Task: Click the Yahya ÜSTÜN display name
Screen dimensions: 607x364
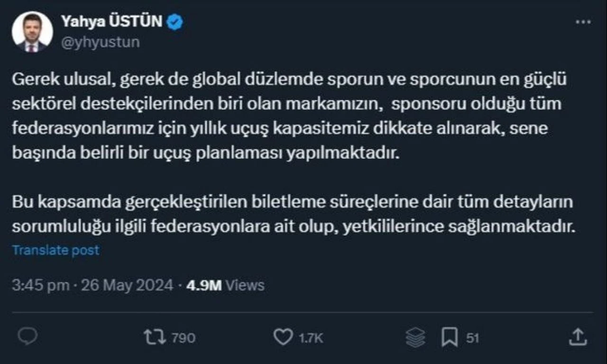Action: [x=111, y=21]
